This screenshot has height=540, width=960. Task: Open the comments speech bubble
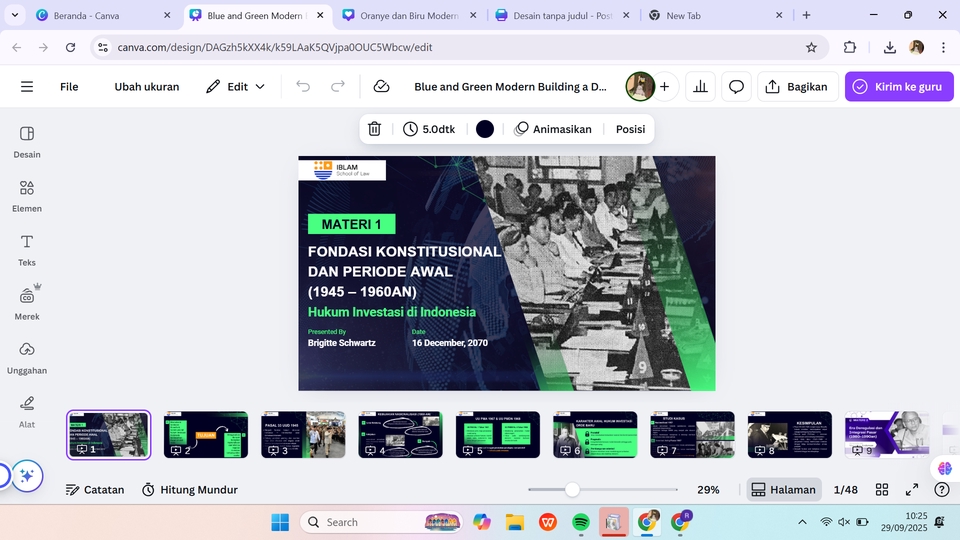737,86
